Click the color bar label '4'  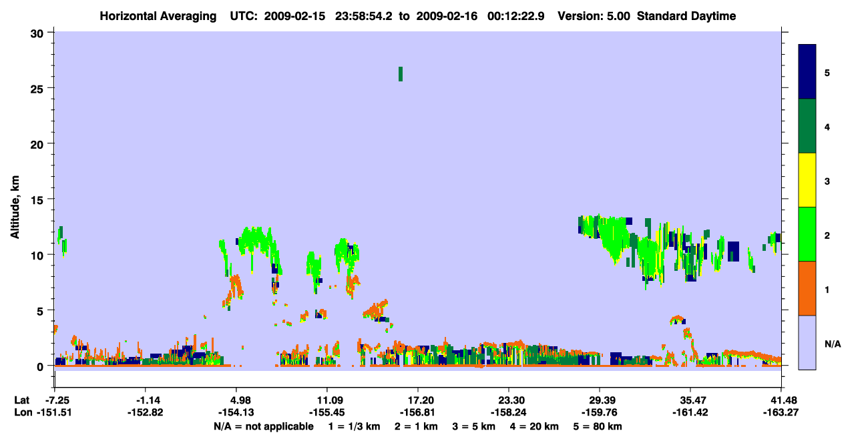click(x=828, y=127)
